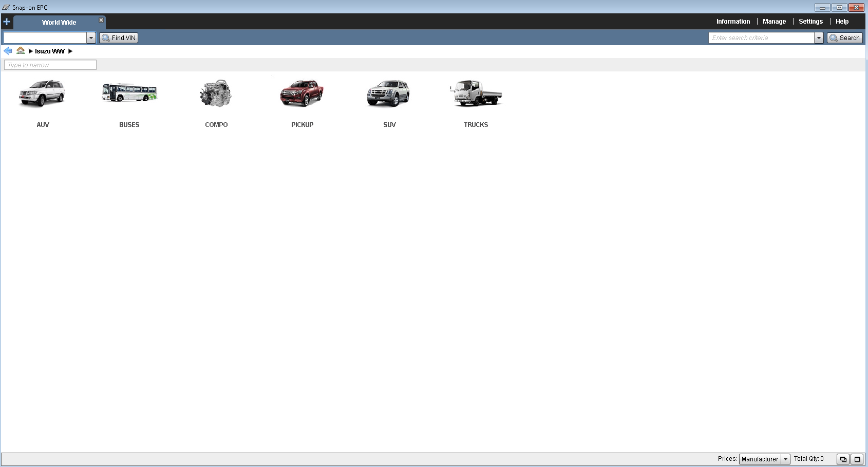This screenshot has width=868, height=467.
Task: Switch to the World Wide tab
Action: (59, 22)
